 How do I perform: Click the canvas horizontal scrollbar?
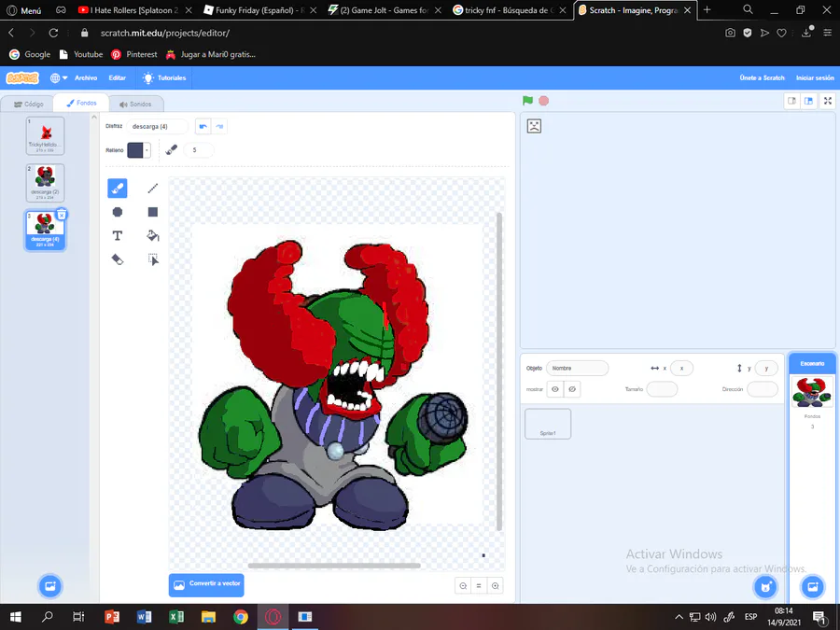coord(334,566)
